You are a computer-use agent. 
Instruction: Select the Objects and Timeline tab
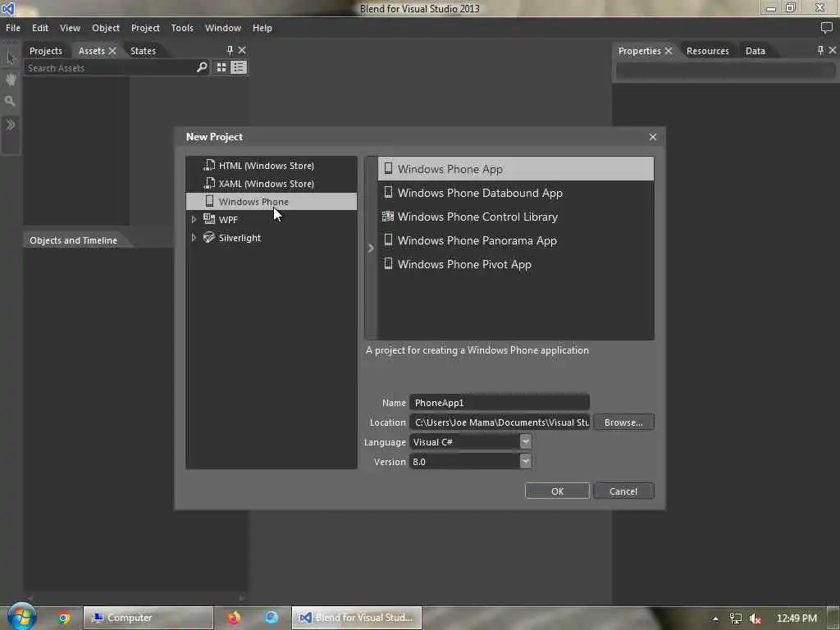click(73, 240)
